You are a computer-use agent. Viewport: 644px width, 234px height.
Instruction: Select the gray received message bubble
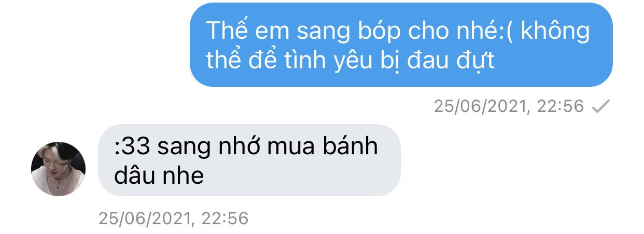click(x=249, y=160)
